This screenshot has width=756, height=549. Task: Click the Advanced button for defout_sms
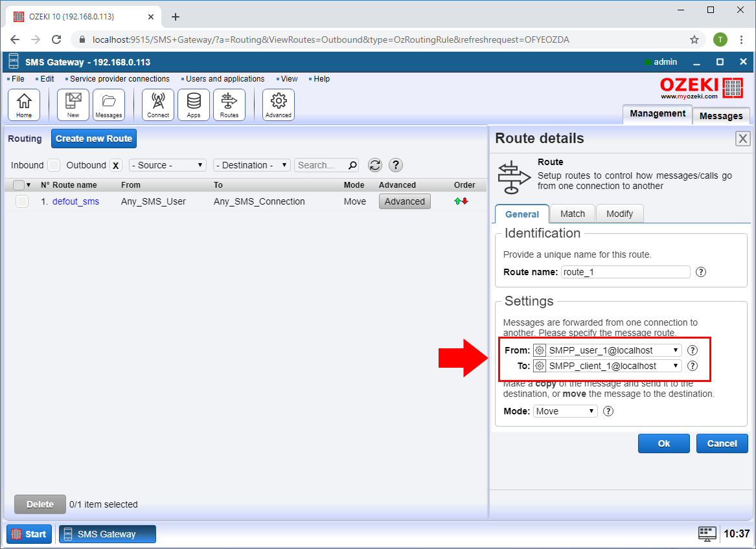coord(404,201)
